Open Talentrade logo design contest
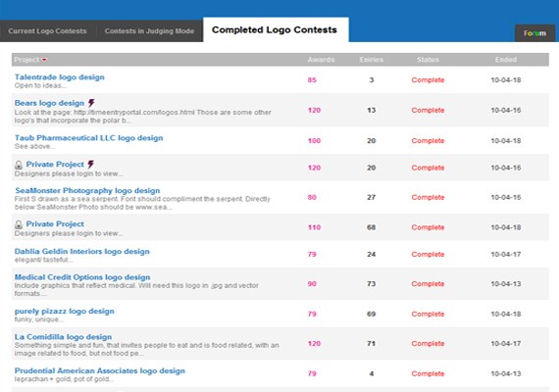 (x=60, y=77)
